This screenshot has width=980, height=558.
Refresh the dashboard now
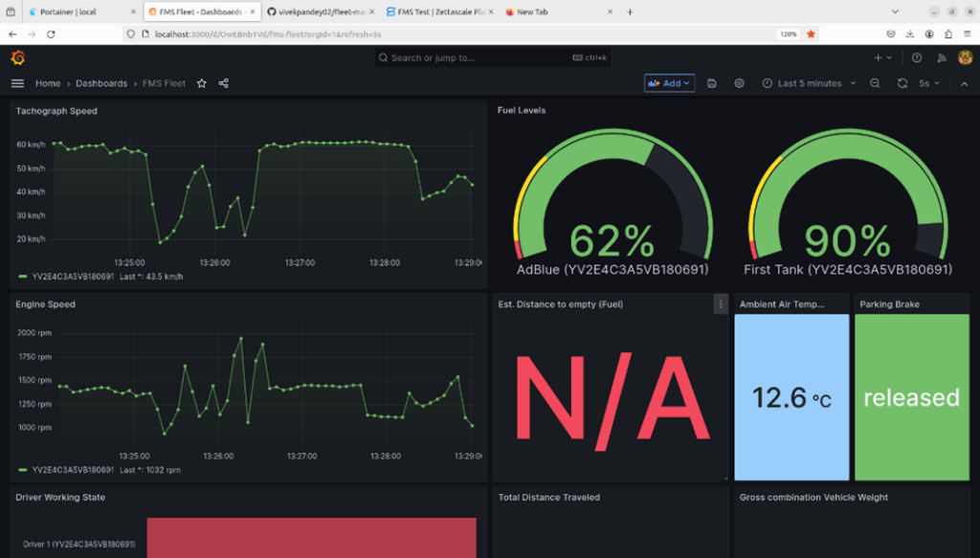coord(902,83)
